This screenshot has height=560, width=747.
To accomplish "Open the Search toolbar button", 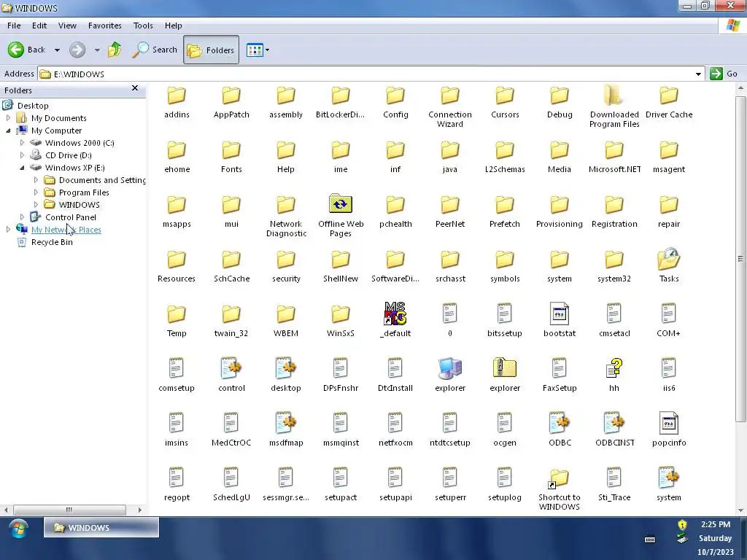I will click(x=155, y=50).
